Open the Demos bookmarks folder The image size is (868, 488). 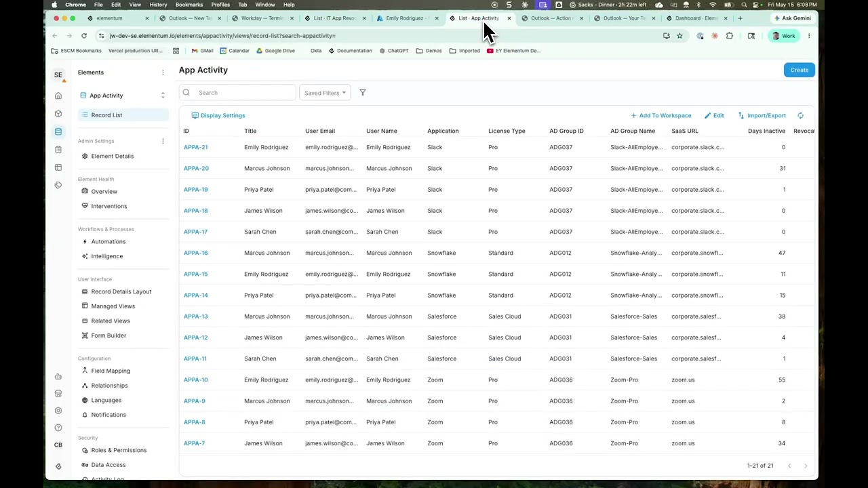pos(429,51)
